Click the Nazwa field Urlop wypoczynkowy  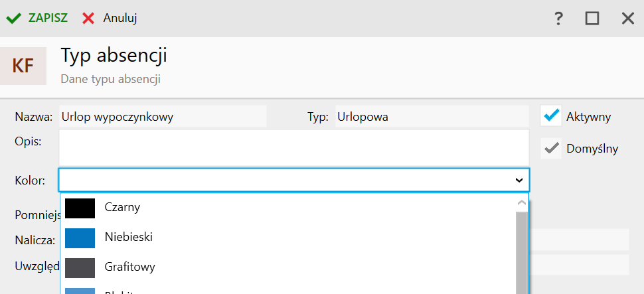coord(163,117)
